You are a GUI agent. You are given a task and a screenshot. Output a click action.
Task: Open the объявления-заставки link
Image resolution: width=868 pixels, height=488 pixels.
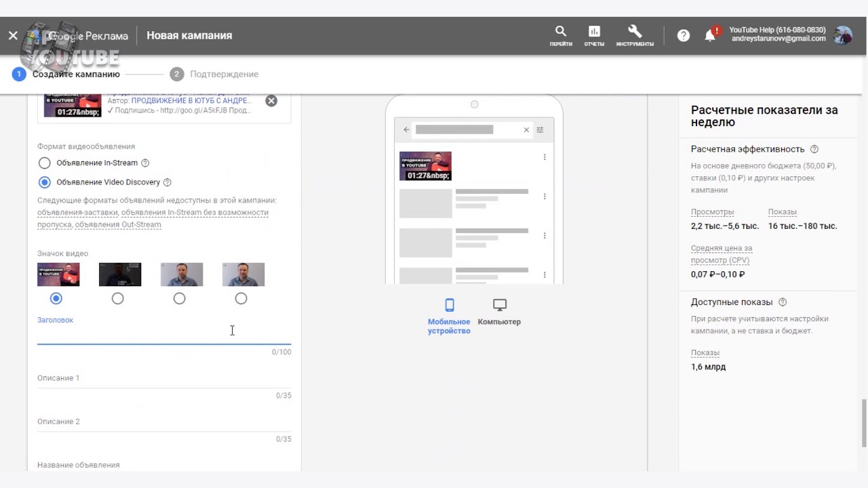click(78, 213)
